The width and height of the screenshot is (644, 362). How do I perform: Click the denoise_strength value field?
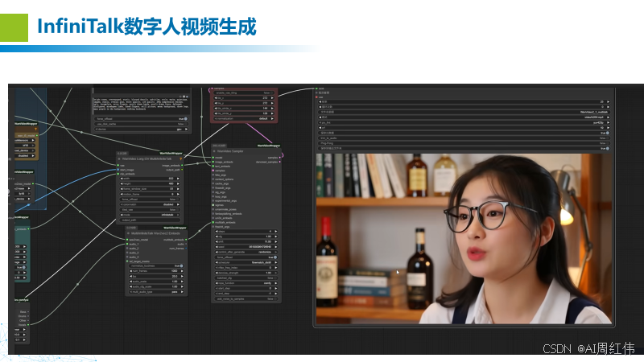pos(246,273)
